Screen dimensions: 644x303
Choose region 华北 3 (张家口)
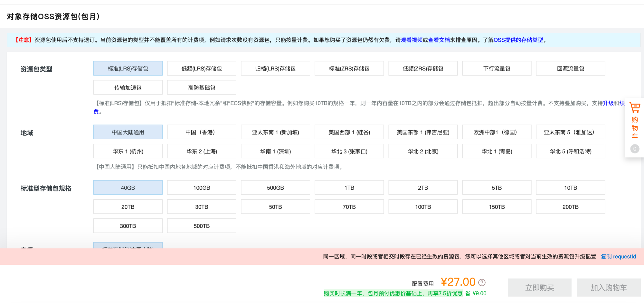pos(349,151)
